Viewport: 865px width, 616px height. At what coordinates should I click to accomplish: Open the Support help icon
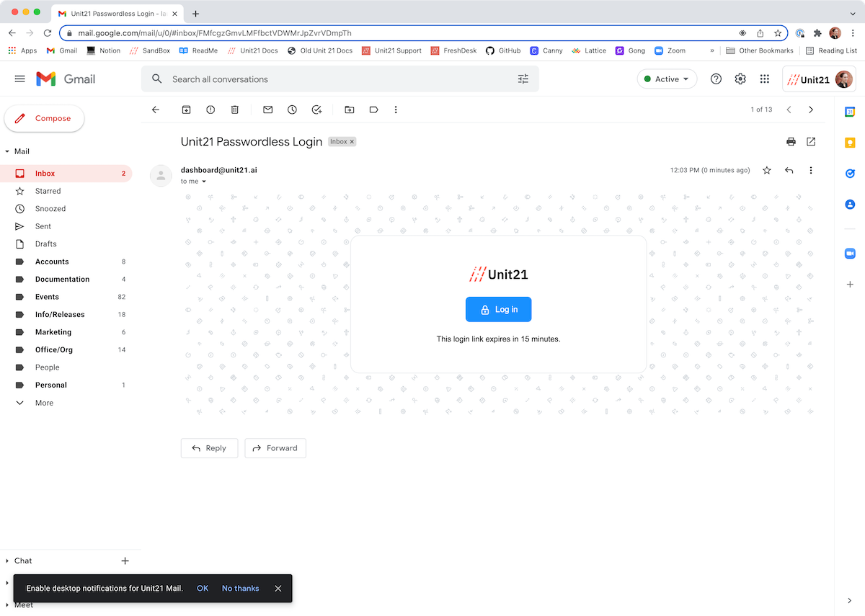point(716,79)
